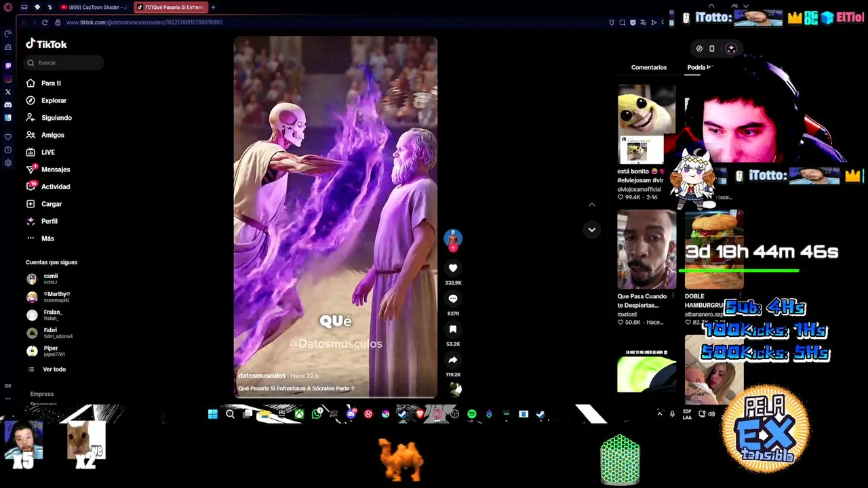Open Instagram in the Opera sidebar
Viewport: 868px width, 488px height.
[8, 79]
